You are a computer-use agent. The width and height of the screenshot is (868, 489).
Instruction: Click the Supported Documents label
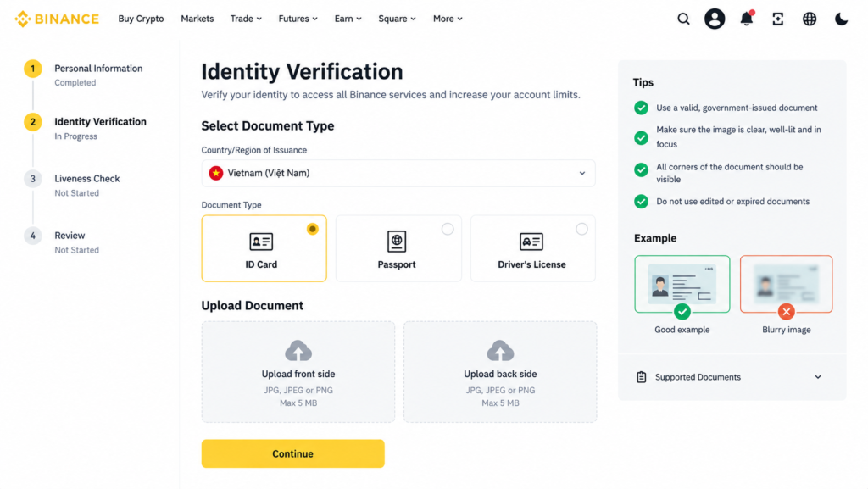pyautogui.click(x=698, y=377)
